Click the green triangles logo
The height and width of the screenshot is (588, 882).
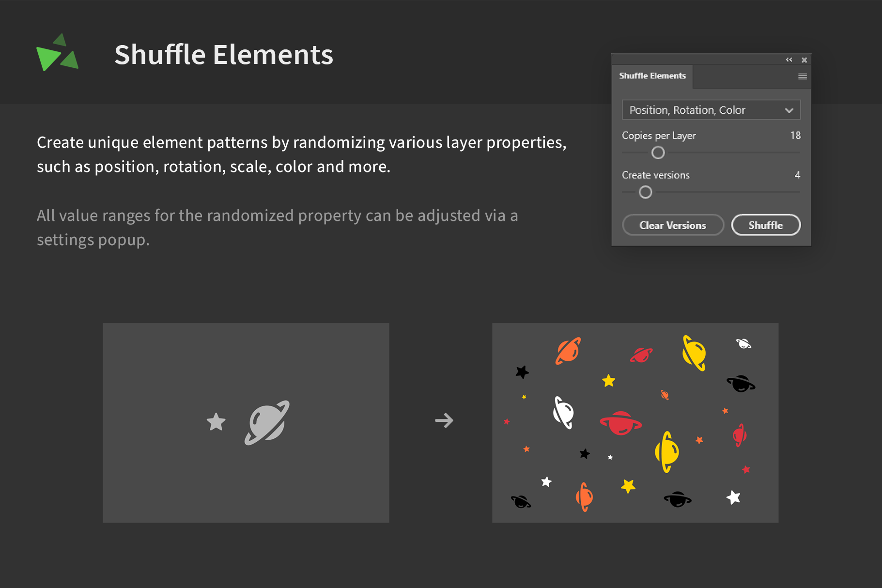[x=57, y=53]
